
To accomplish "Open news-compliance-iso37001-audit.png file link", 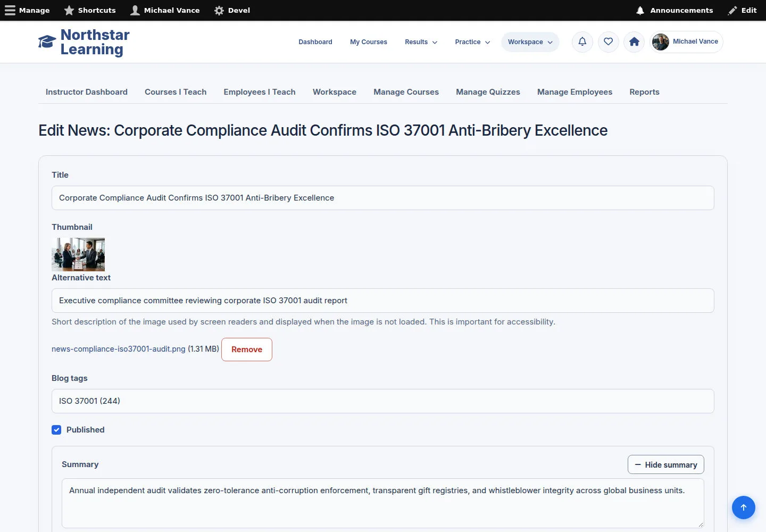I will [x=119, y=349].
